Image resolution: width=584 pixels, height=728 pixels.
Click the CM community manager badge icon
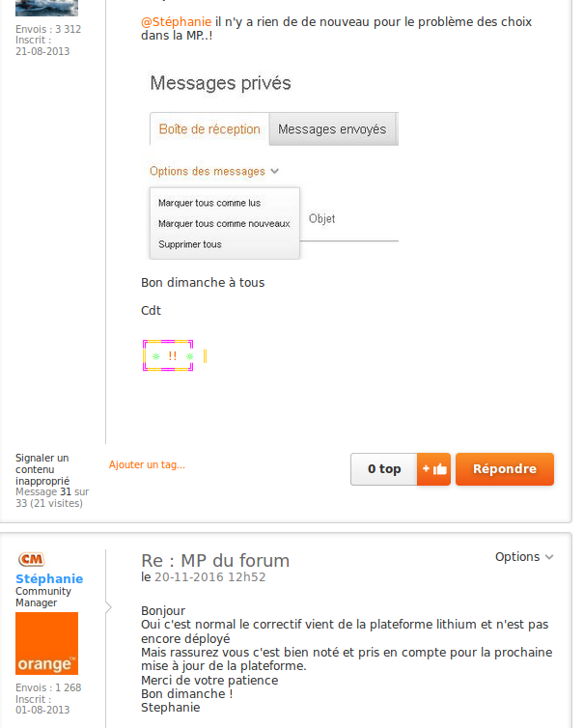(x=32, y=560)
